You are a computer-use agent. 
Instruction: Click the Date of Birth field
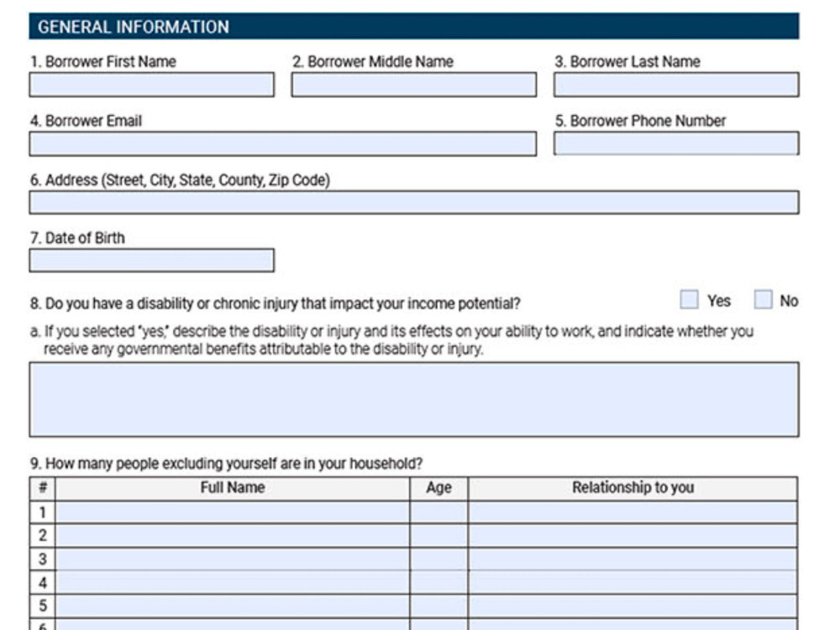(151, 261)
